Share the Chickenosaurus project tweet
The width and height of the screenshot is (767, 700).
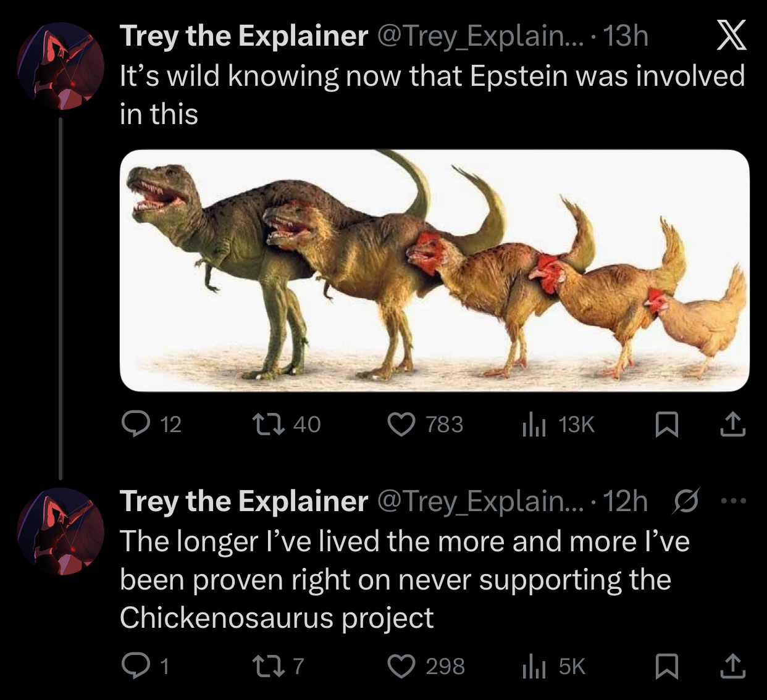732,666
